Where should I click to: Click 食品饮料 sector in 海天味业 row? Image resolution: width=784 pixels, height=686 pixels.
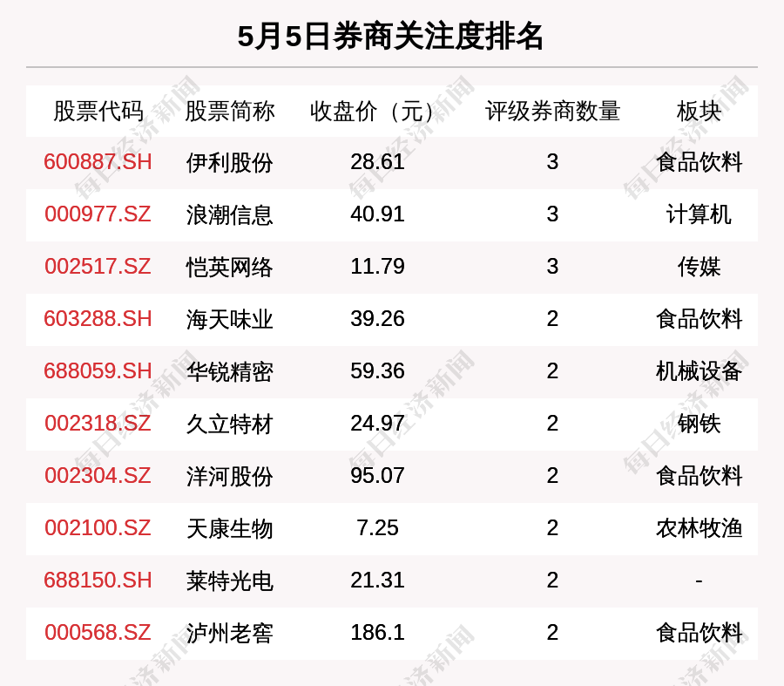tap(699, 319)
